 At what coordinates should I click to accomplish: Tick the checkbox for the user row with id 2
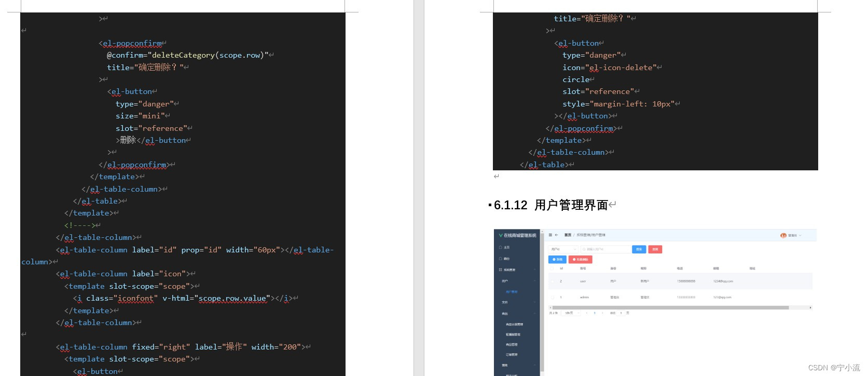coord(553,281)
